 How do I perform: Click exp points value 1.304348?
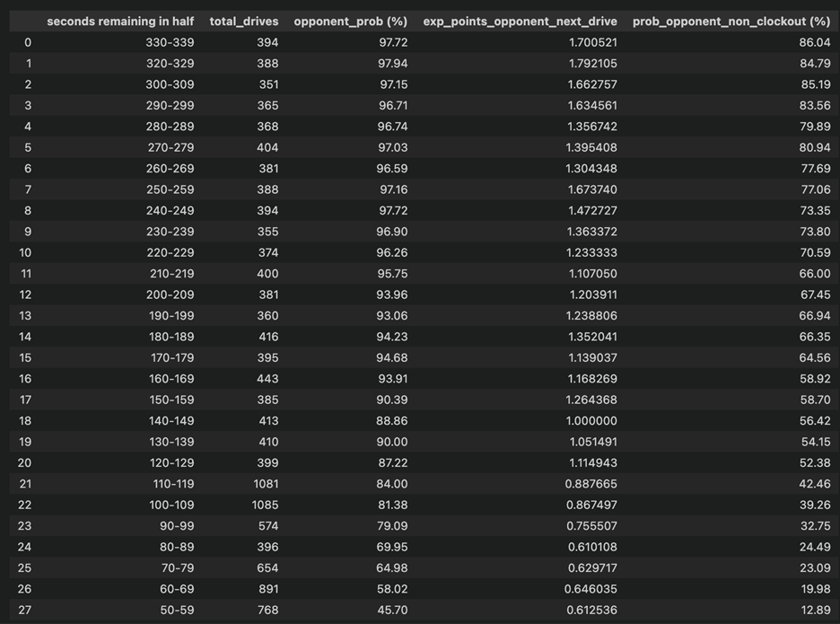tap(591, 168)
